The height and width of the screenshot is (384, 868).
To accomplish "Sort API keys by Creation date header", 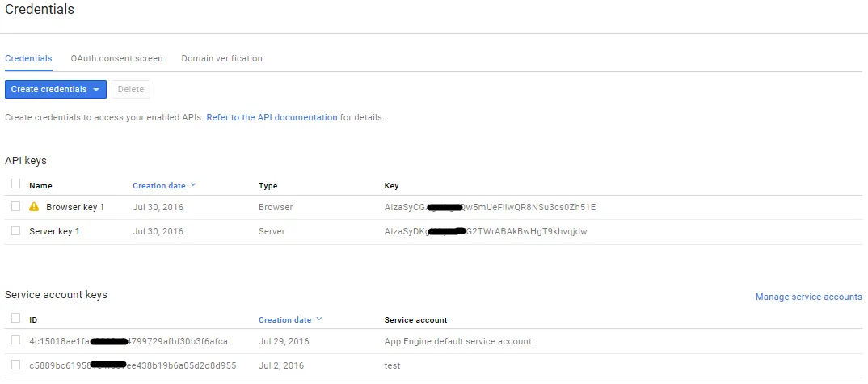I will (x=160, y=185).
